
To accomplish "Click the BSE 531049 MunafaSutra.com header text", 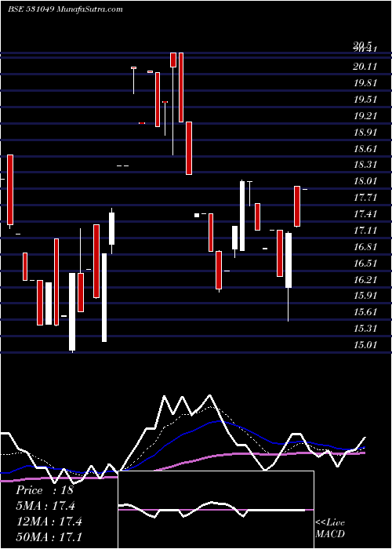I will pos(65,9).
